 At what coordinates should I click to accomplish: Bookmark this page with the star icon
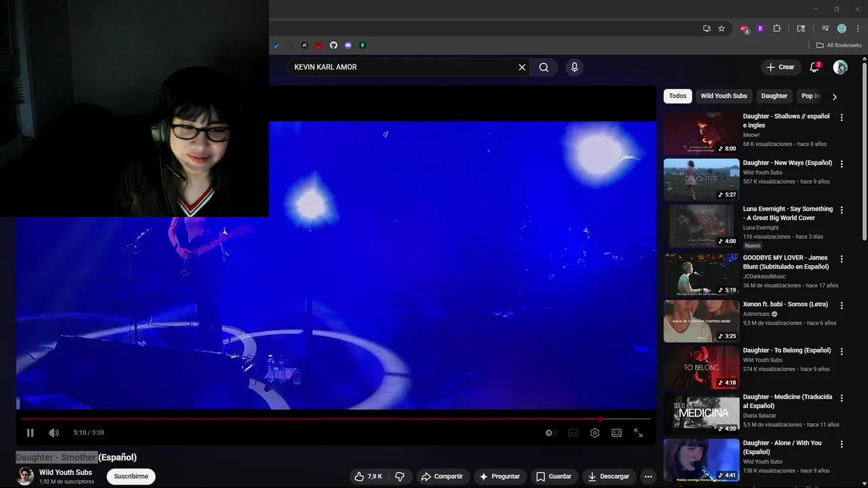click(722, 28)
